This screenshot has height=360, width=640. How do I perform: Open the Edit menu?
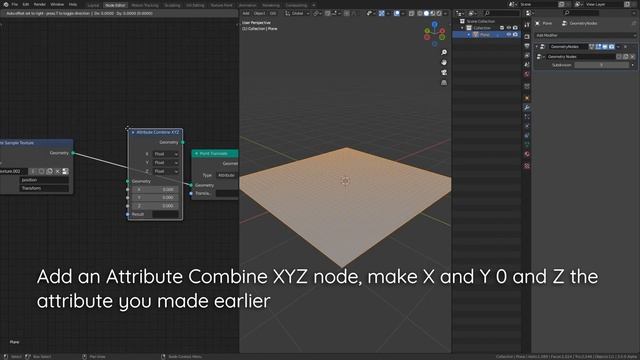[x=26, y=4]
